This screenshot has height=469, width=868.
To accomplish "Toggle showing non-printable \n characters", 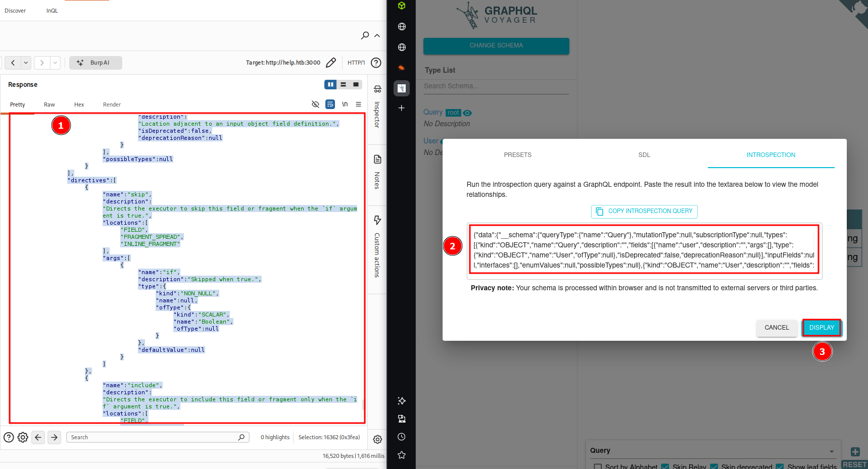I will pyautogui.click(x=345, y=104).
